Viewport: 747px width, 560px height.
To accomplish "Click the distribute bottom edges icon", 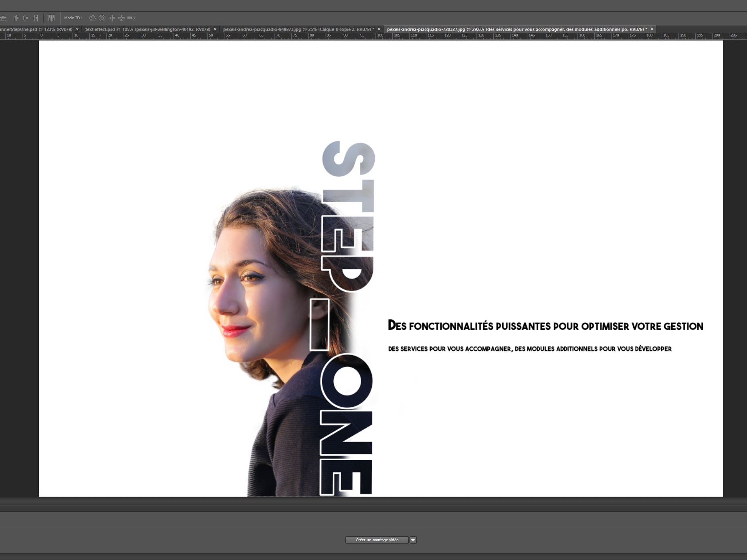I will [3, 18].
